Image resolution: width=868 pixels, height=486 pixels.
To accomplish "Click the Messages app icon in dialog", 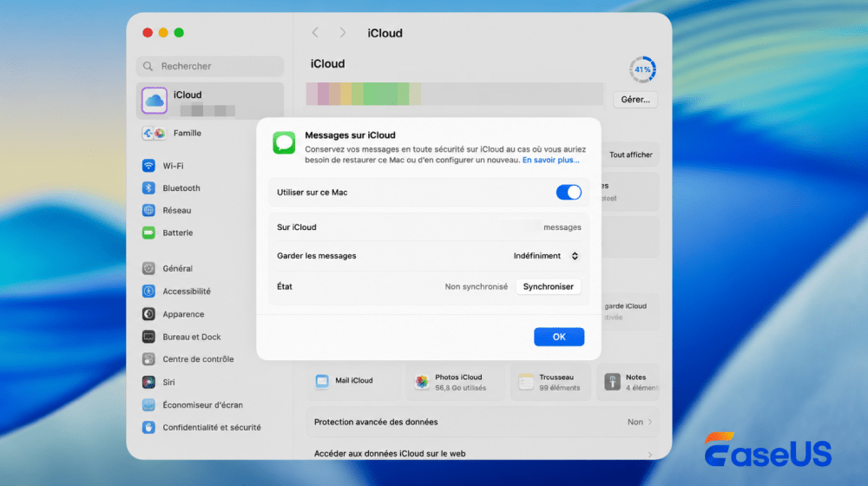I will click(x=284, y=143).
